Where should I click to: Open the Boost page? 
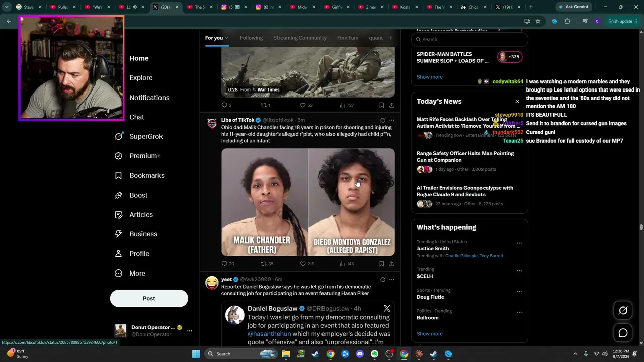click(131, 195)
